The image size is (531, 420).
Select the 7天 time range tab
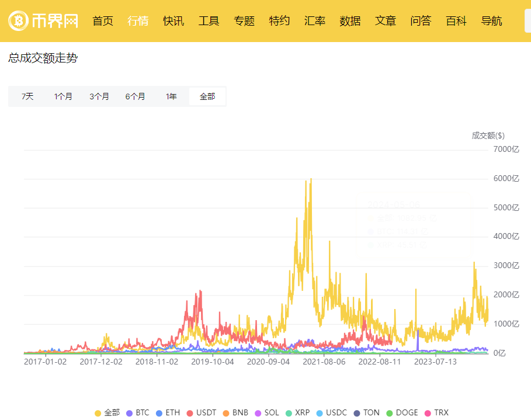(27, 96)
